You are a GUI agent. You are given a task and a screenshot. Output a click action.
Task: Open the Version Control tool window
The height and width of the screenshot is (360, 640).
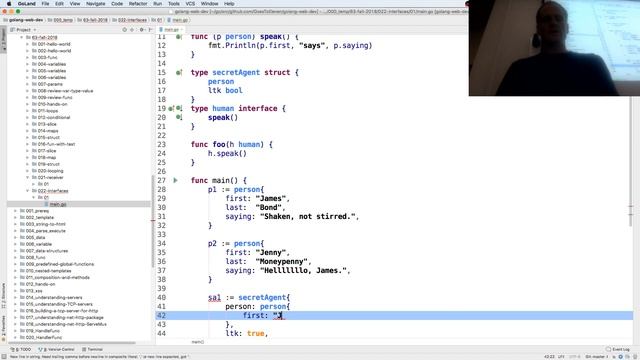tap(56, 349)
